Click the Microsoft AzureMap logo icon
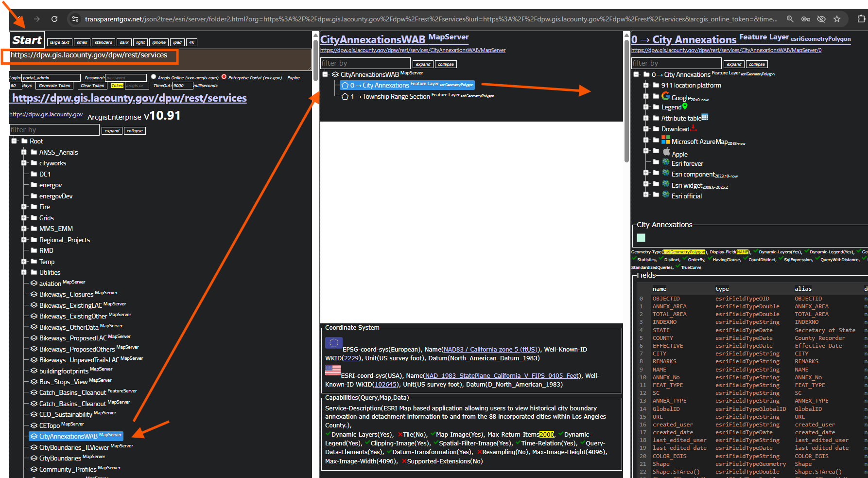This screenshot has width=868, height=478. 665,140
